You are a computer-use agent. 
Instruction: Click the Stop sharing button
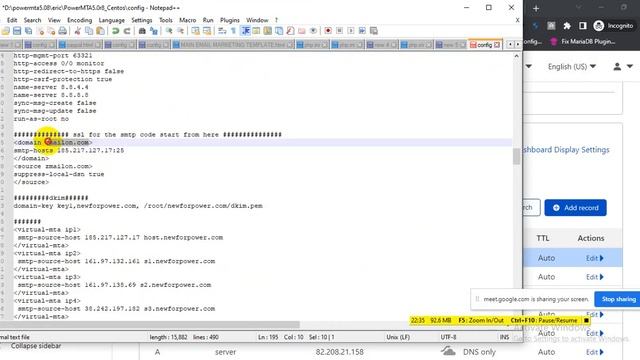618,299
